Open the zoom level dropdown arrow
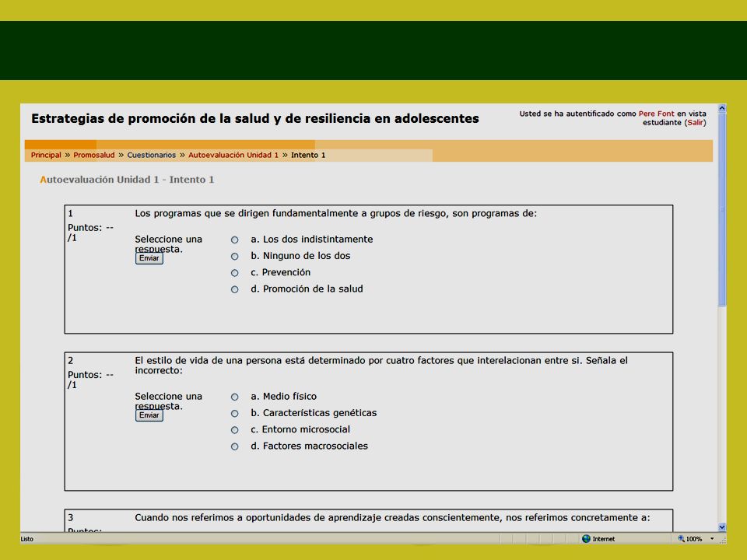 click(x=712, y=539)
